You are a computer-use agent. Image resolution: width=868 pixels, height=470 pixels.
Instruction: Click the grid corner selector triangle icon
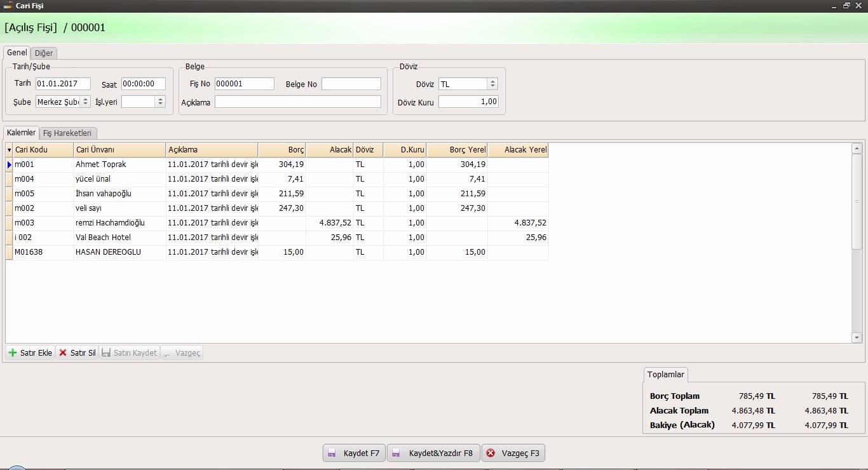9,150
